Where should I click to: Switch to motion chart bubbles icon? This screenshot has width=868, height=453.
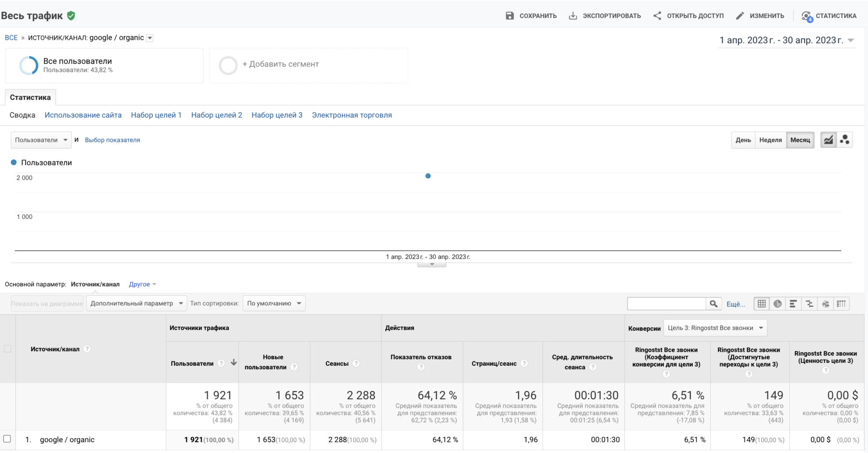[x=844, y=140]
